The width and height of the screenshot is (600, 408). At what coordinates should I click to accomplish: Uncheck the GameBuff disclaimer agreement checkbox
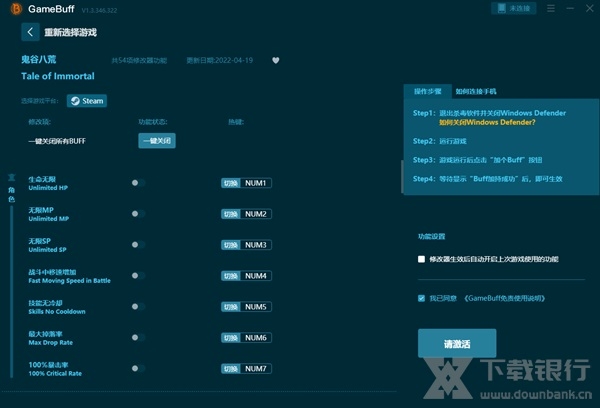point(422,298)
